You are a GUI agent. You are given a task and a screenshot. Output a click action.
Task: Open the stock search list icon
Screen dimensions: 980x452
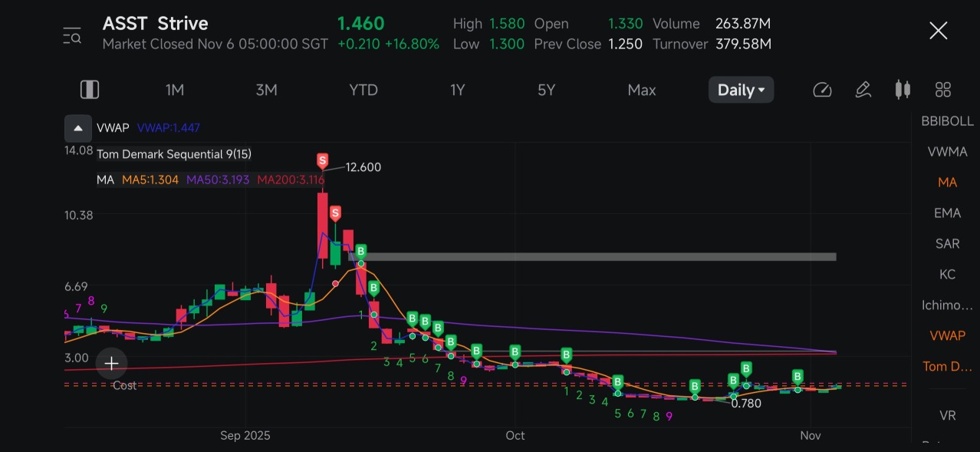72,35
